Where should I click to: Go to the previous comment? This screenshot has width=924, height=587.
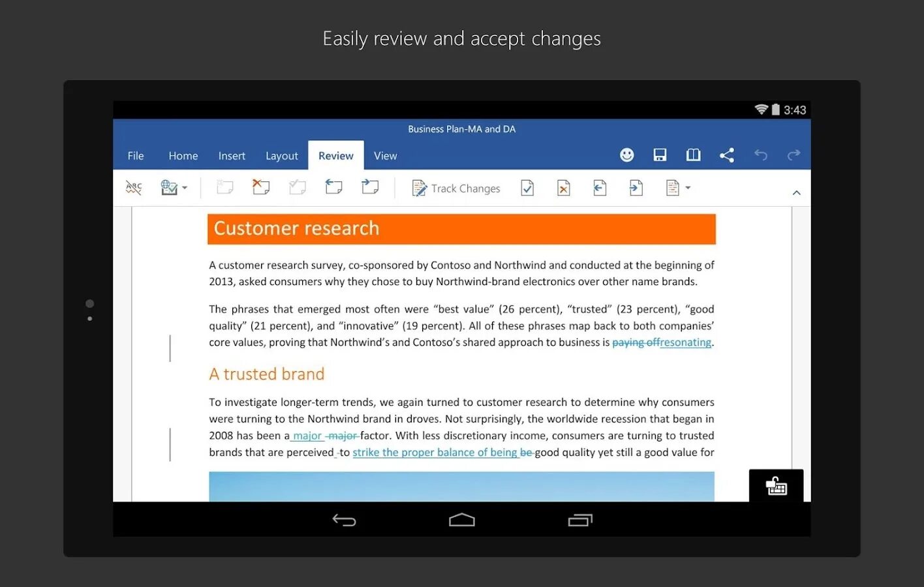click(333, 187)
